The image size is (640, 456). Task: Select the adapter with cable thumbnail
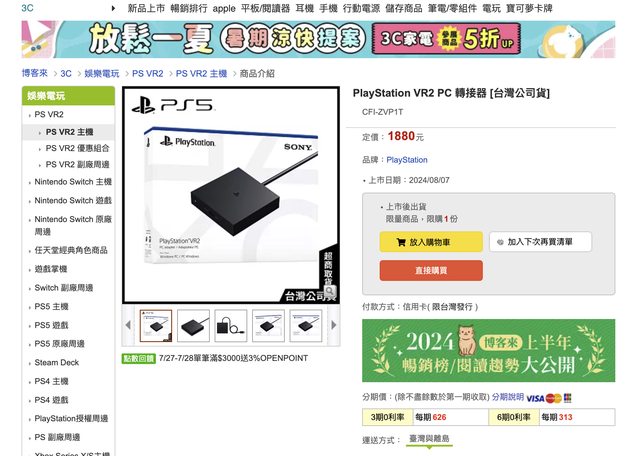tap(231, 325)
